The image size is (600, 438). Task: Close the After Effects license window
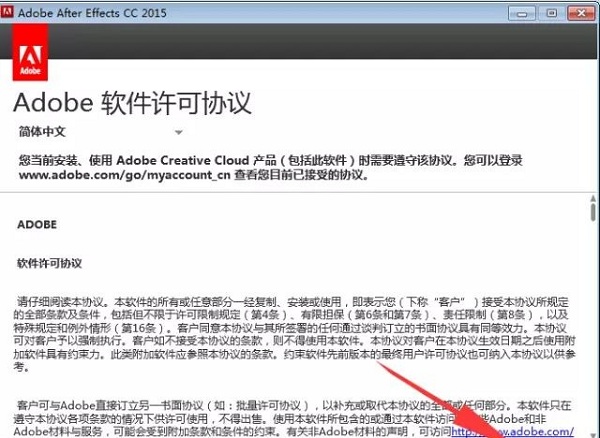click(x=581, y=13)
